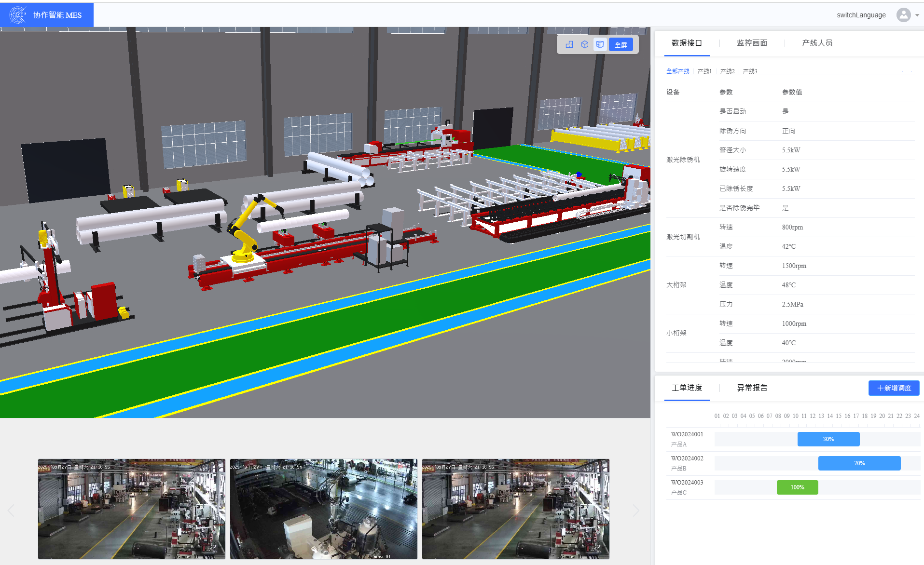Click WO2024001 30% progress bar
This screenshot has height=565, width=924.
click(828, 439)
